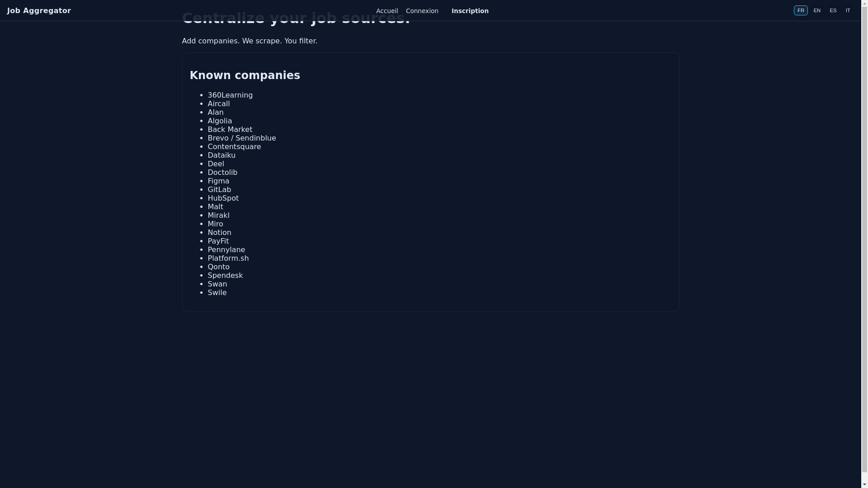Open the Job Aggregator home logo

pyautogui.click(x=39, y=10)
